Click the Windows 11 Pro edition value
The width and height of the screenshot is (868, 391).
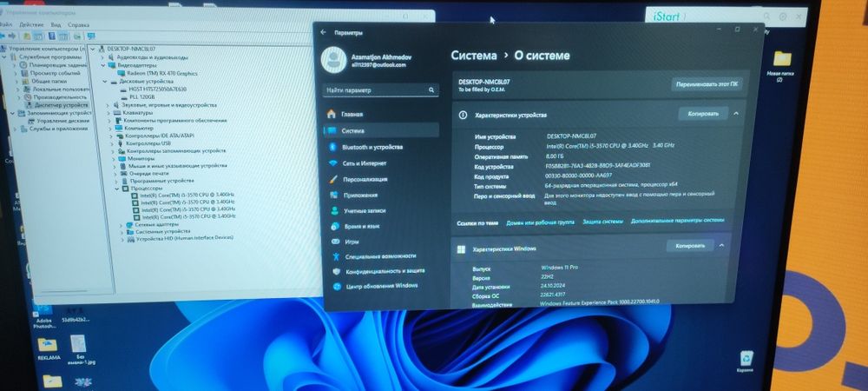coord(558,268)
